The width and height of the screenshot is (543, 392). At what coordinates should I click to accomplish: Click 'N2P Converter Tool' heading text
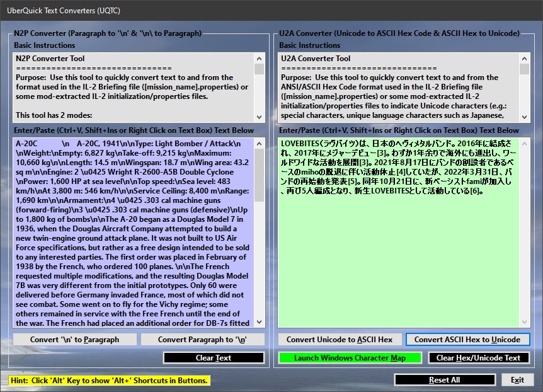tap(50, 58)
